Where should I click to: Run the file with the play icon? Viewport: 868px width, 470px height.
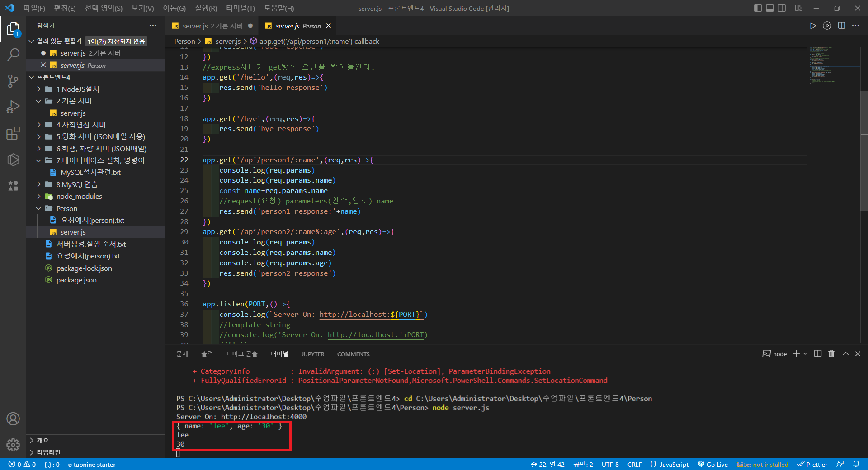point(812,26)
